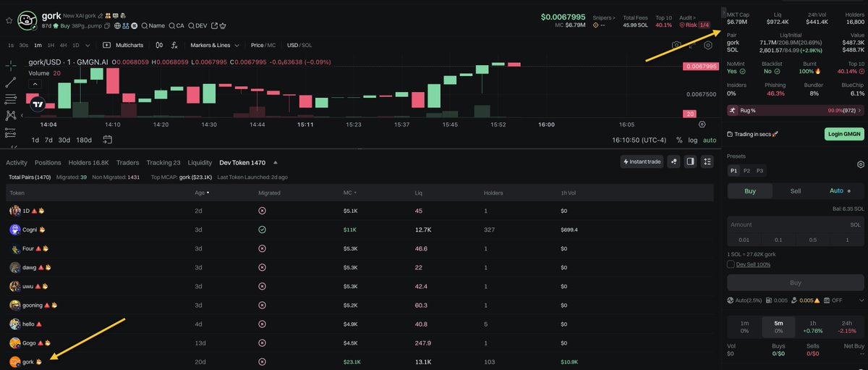Expand the fee settings chevron
This screenshot has width=868, height=370.
click(x=861, y=300)
